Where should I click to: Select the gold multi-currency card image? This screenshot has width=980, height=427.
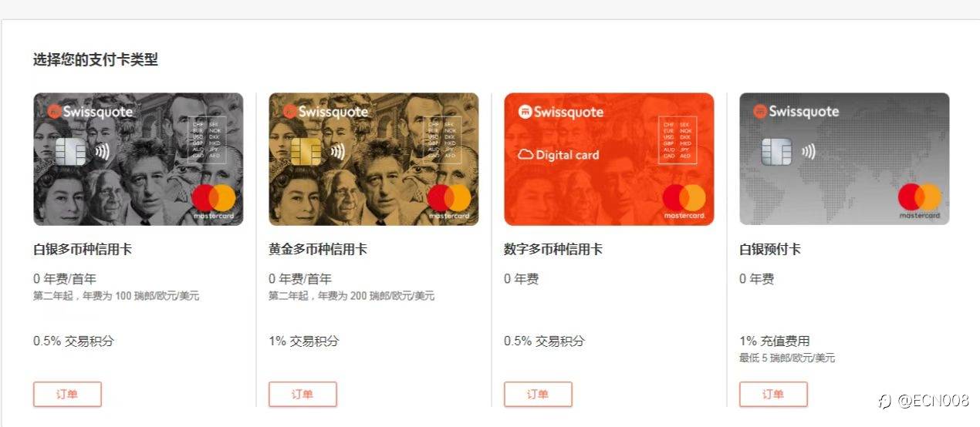(373, 159)
